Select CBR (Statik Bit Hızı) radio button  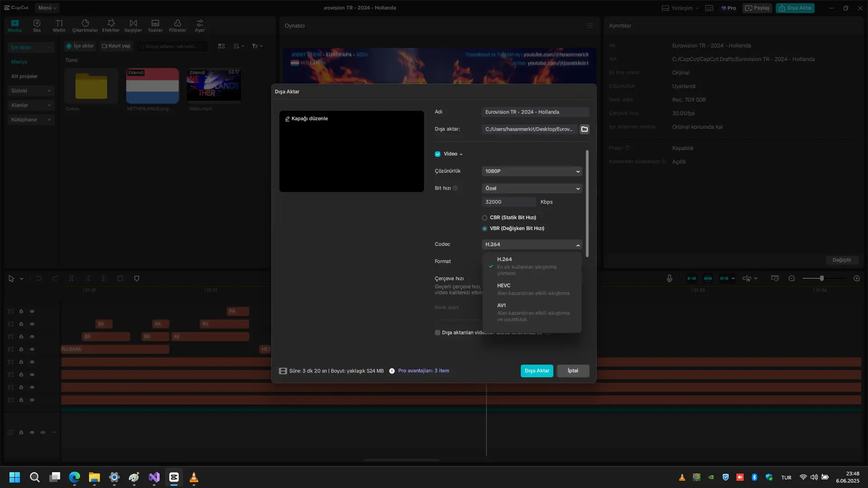(x=485, y=218)
